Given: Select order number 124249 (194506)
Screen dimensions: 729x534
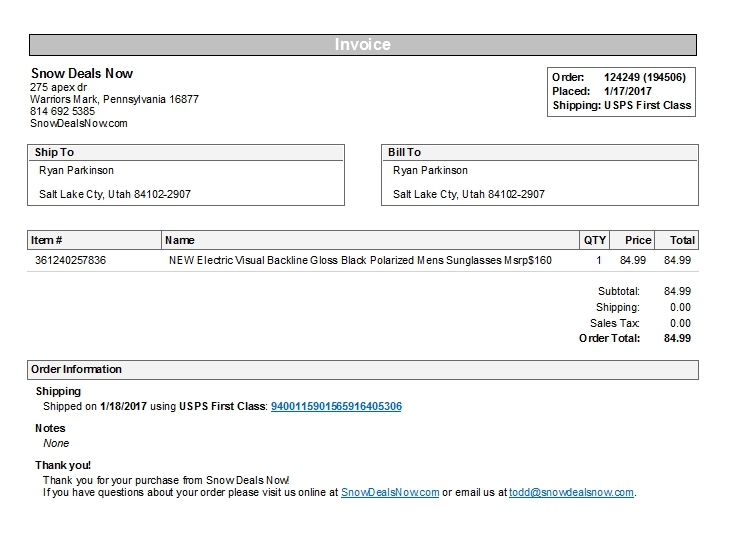Looking at the screenshot, I should [645, 77].
